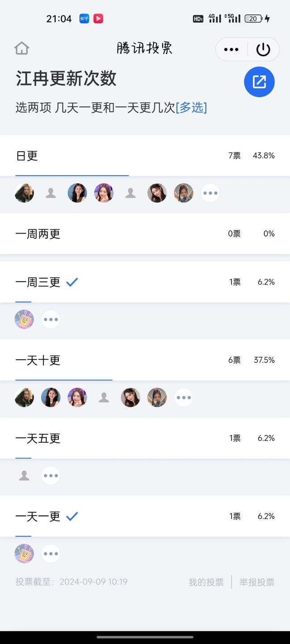Tap the home icon
Image resolution: width=290 pixels, height=644 pixels.
pos(22,48)
